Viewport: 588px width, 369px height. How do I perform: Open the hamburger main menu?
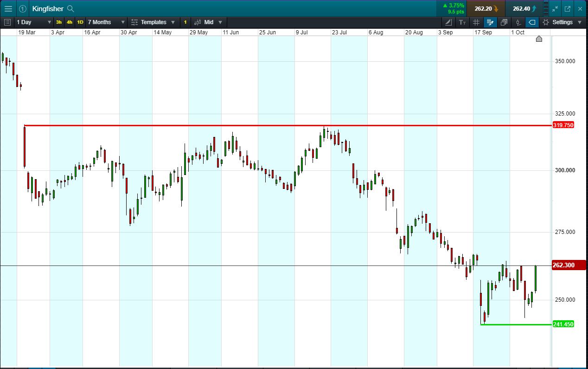(8, 8)
